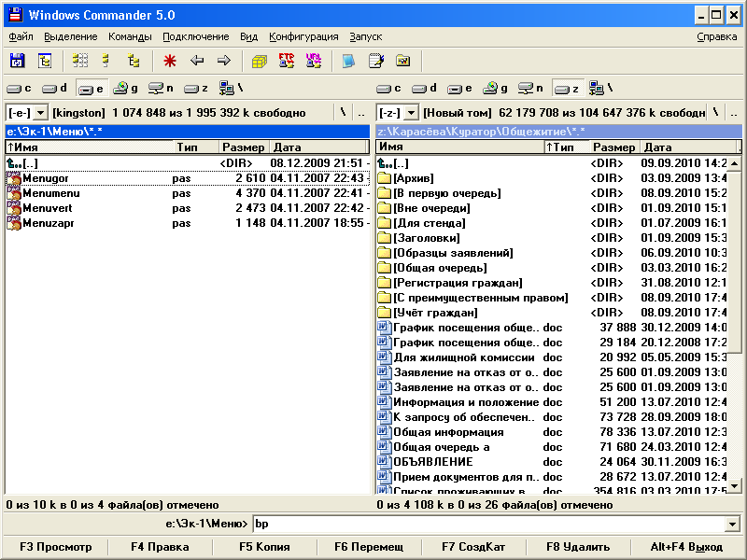Select the [Архив] folder
The height and width of the screenshot is (560, 747).
(x=552, y=178)
